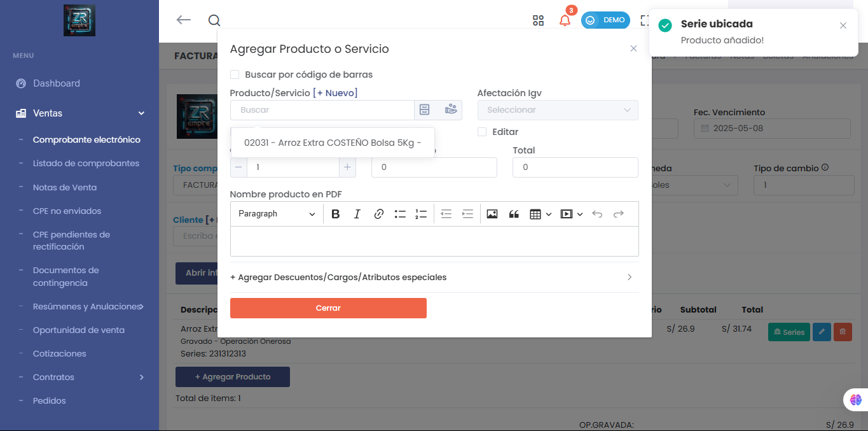Insert a link in the editor

[379, 214]
